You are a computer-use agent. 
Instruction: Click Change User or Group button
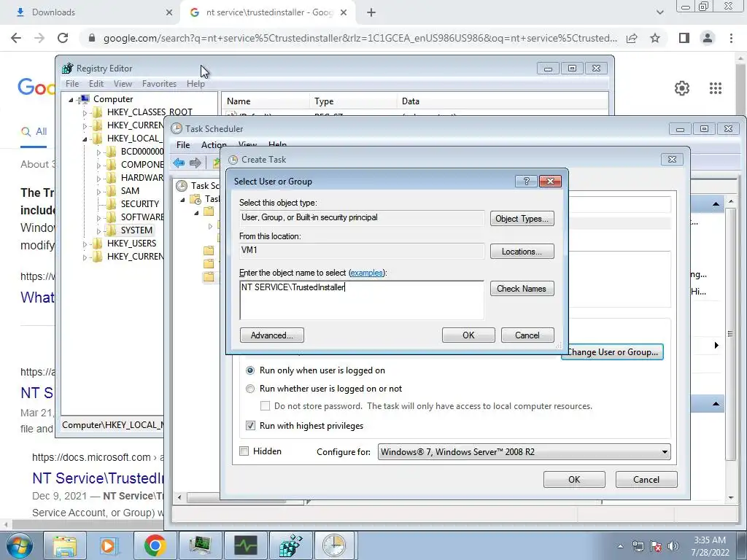click(612, 352)
